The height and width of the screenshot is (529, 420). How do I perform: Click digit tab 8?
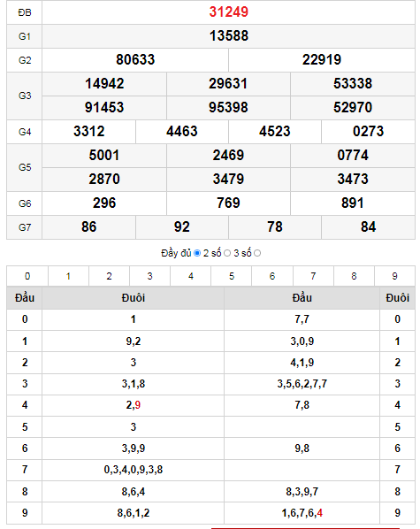click(x=354, y=276)
